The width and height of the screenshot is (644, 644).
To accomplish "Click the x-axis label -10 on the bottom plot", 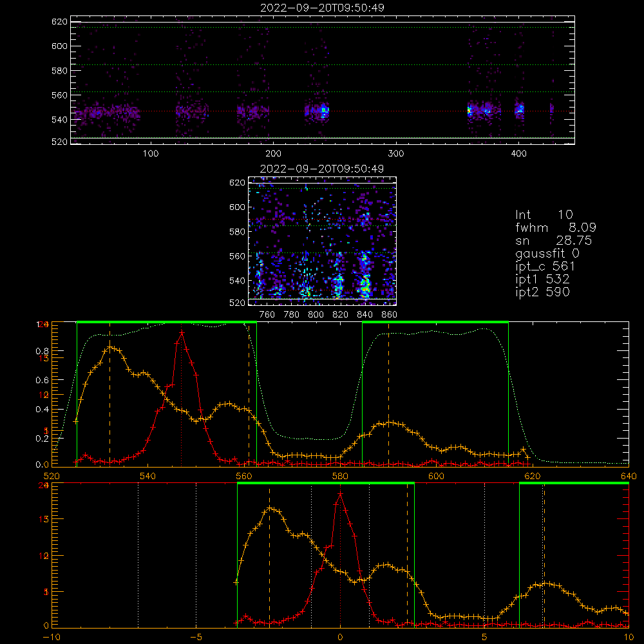I will click(52, 637).
